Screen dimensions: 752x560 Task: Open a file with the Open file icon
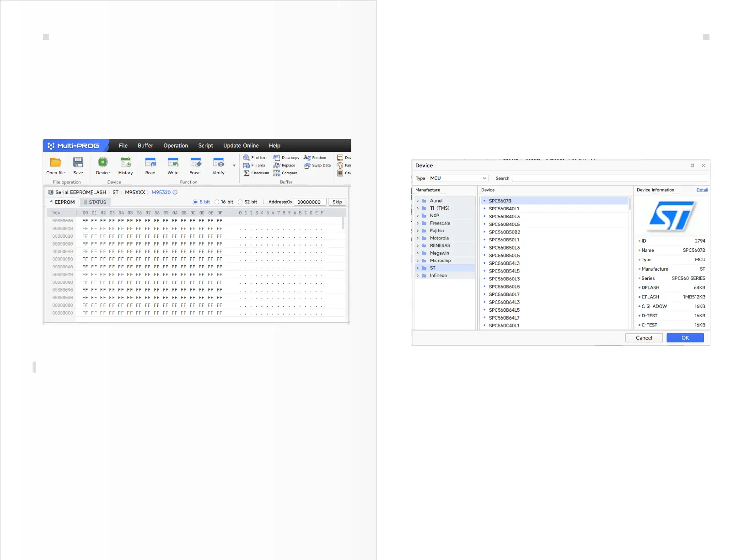point(56,162)
